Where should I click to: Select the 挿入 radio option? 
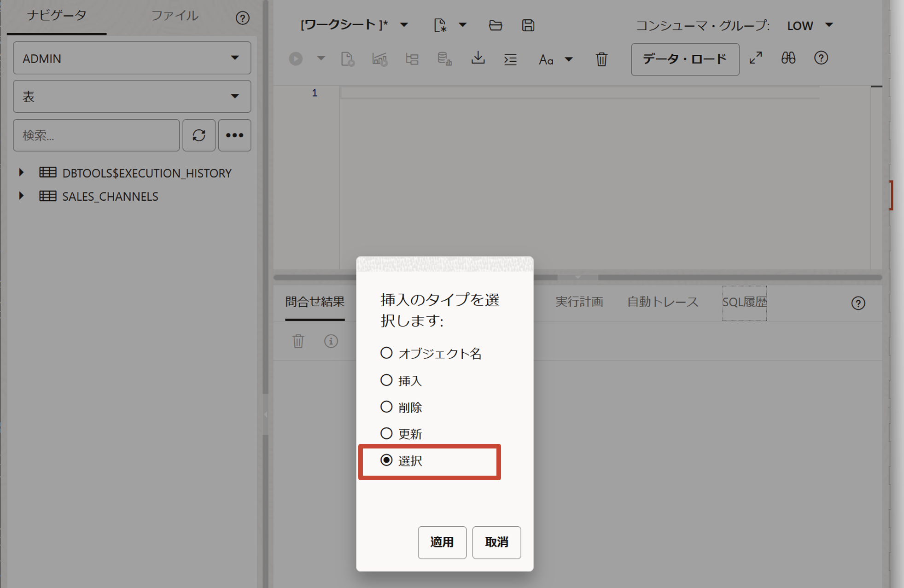tap(386, 380)
